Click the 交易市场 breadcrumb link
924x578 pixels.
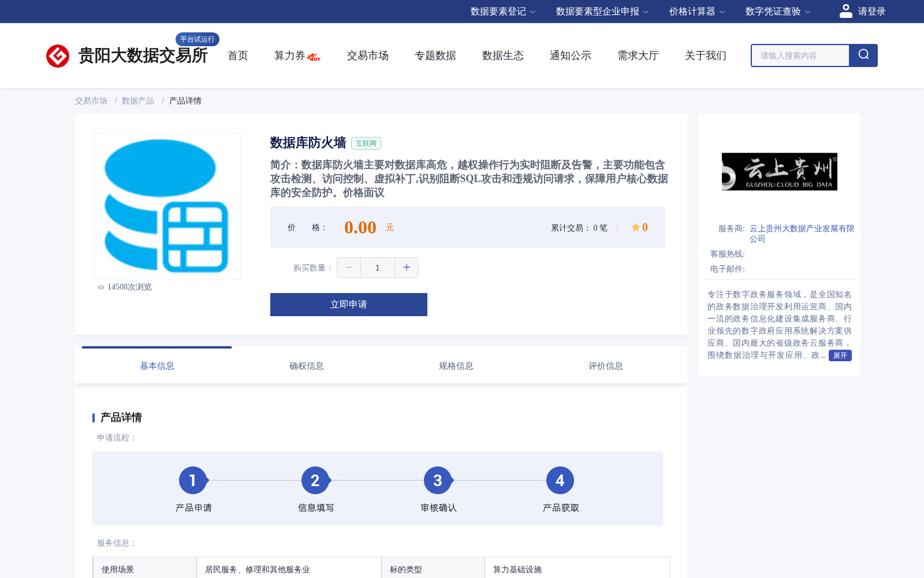pyautogui.click(x=91, y=101)
